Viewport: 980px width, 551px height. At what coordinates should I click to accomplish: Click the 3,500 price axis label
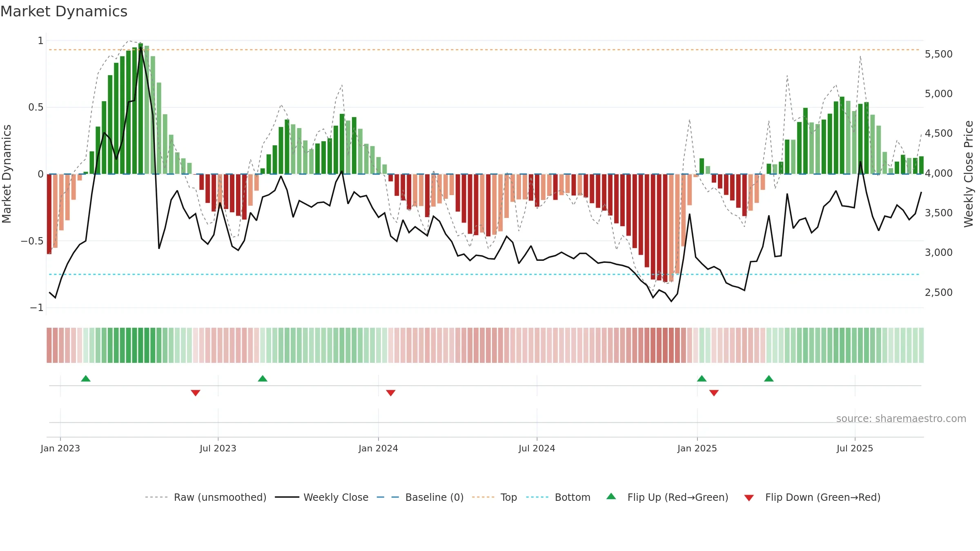pos(939,213)
